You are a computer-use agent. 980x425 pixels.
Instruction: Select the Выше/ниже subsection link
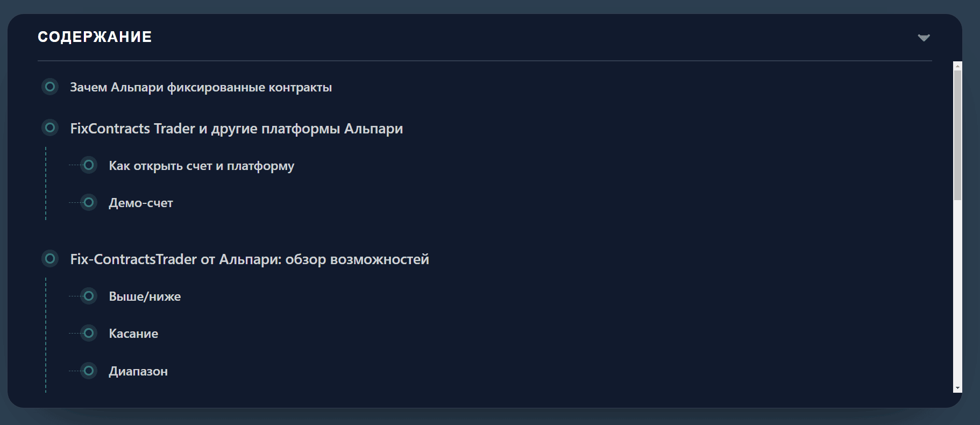(x=145, y=296)
